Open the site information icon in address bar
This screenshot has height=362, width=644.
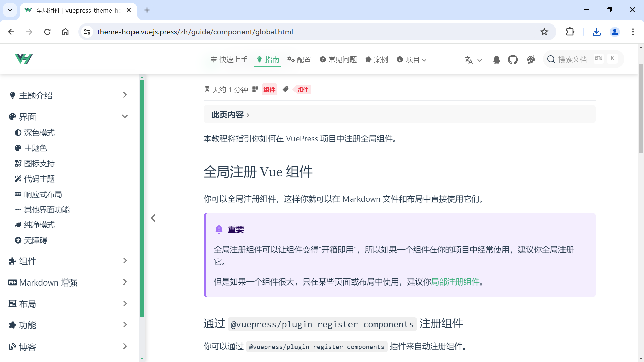87,32
